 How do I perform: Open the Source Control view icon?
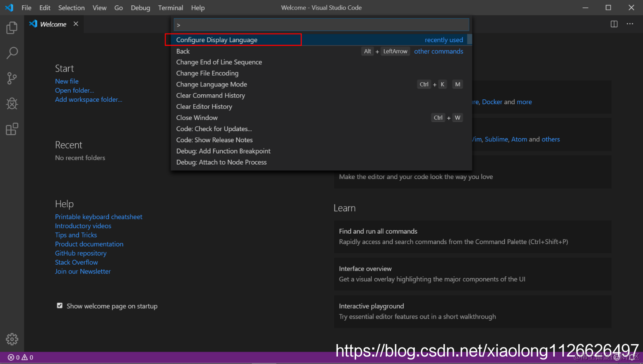pos(12,78)
